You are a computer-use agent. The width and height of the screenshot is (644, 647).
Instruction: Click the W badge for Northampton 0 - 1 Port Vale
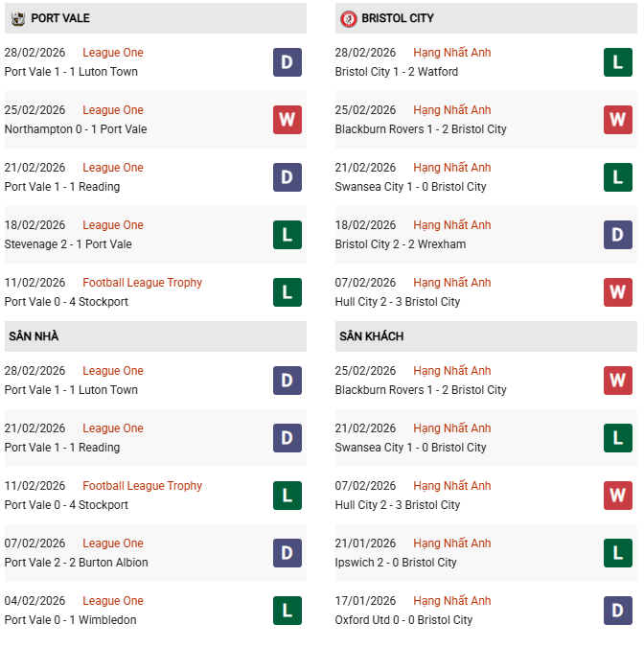(287, 120)
